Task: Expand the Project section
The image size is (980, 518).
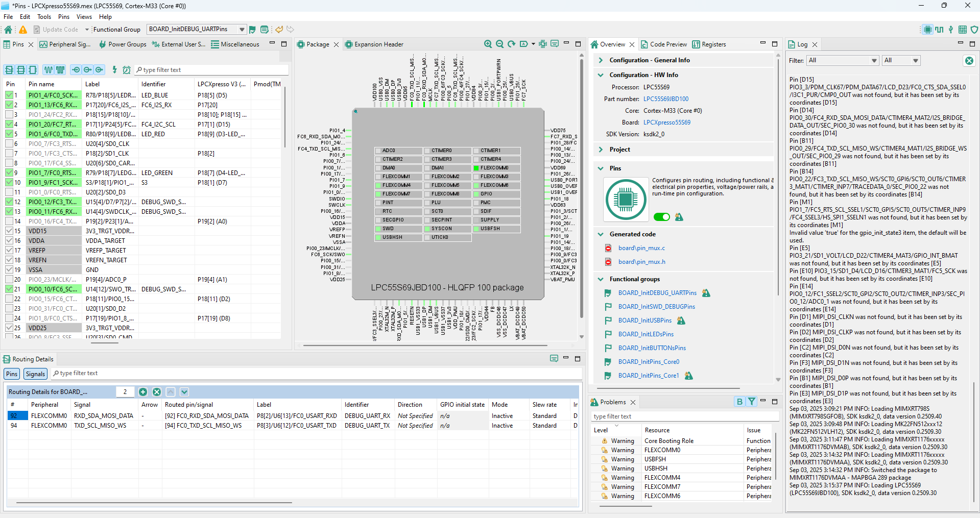Action: [601, 150]
